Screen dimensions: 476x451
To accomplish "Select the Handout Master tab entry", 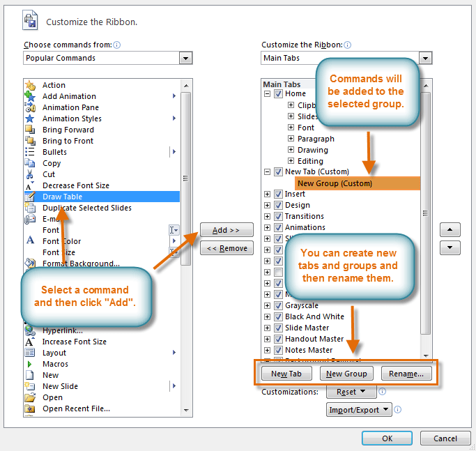I will tap(314, 339).
